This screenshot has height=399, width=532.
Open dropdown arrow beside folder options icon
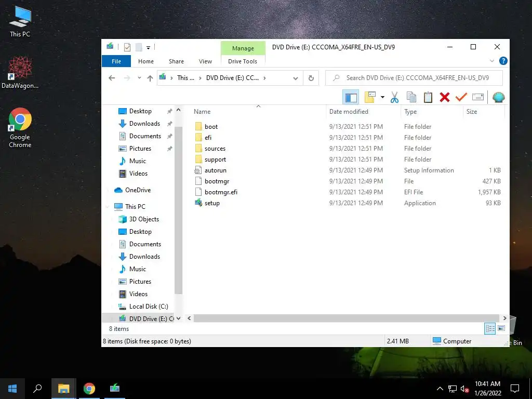[382, 97]
